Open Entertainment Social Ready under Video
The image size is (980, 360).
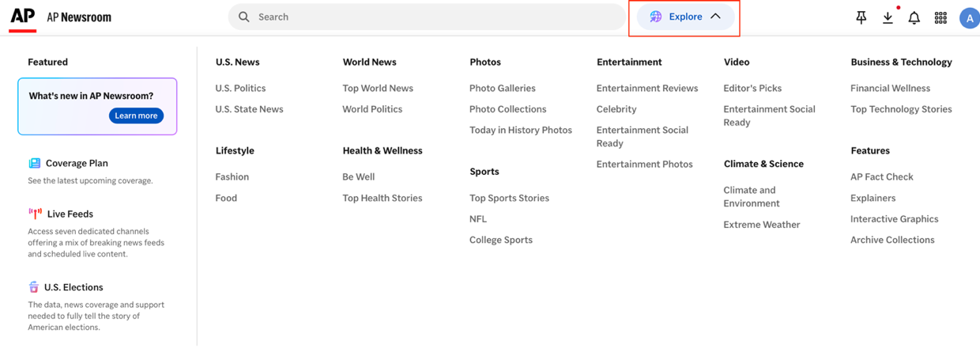pyautogui.click(x=769, y=116)
